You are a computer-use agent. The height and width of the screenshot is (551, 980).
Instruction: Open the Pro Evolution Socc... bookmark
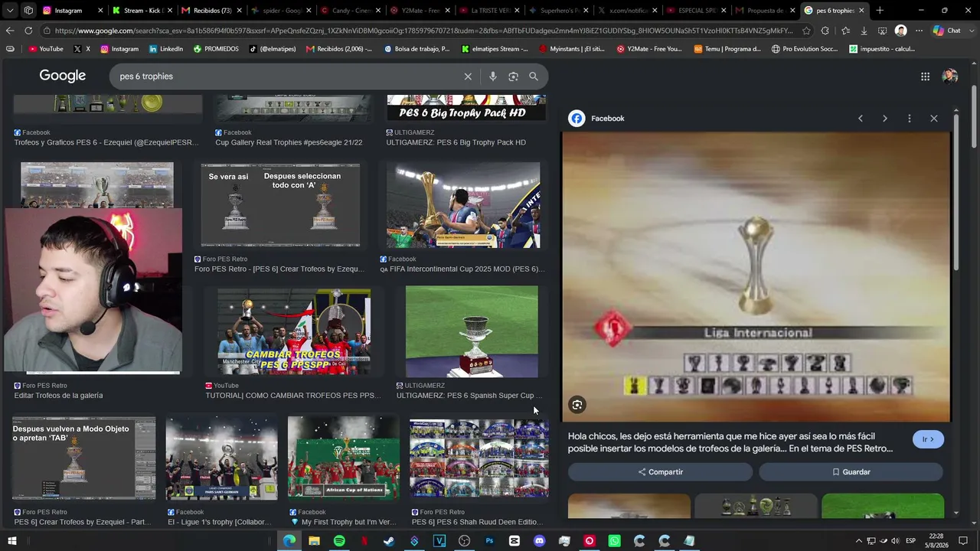click(805, 49)
